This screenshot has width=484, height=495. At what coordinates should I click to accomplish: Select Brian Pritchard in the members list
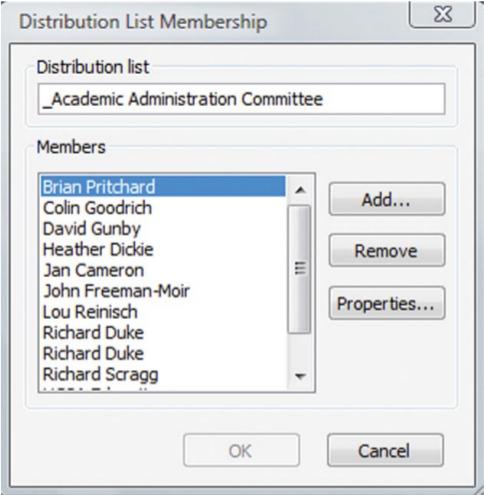163,186
